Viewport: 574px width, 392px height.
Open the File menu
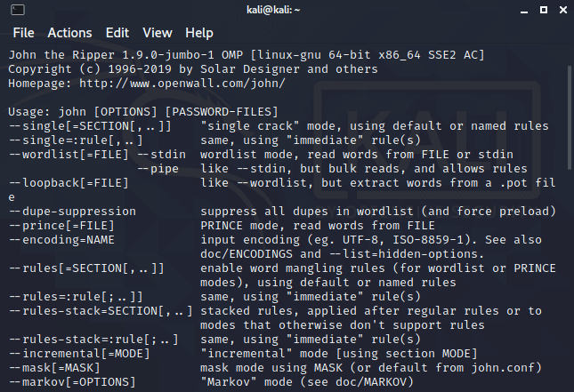(23, 33)
